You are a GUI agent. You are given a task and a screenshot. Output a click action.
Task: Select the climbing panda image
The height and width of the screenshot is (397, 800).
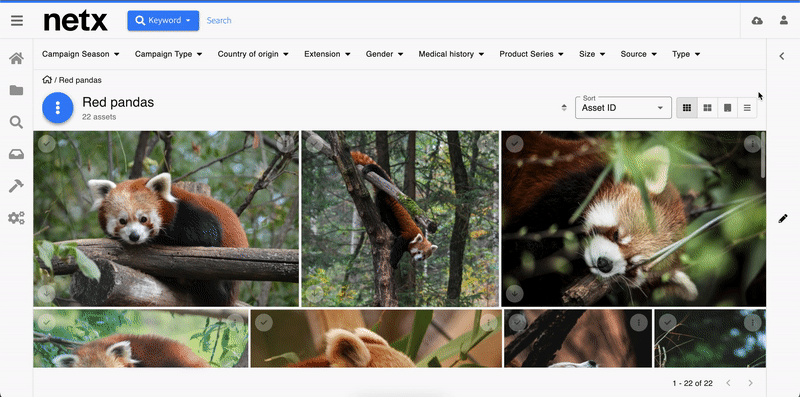click(x=315, y=144)
